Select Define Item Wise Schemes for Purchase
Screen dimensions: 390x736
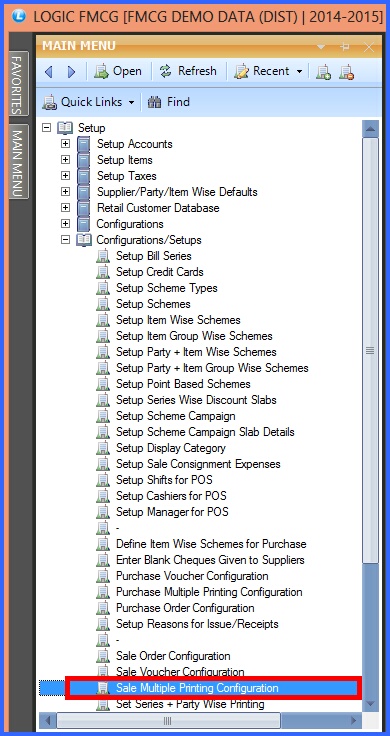point(211,544)
